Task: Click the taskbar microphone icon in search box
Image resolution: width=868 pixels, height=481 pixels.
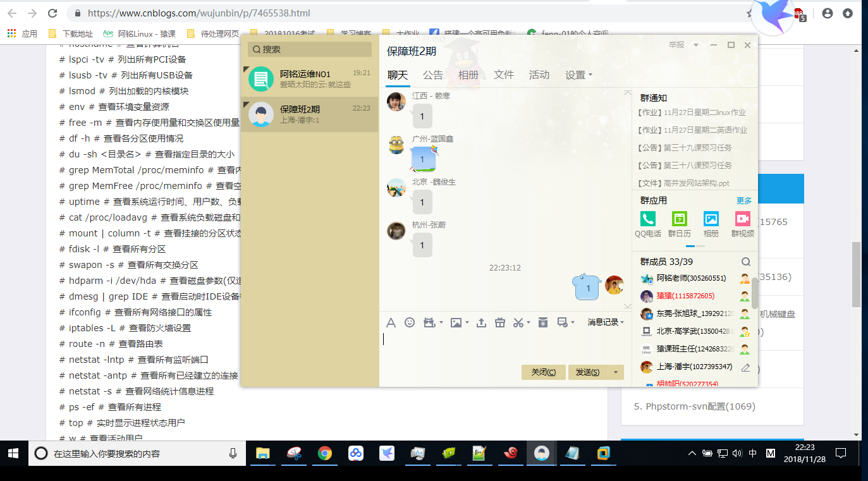Action: (x=233, y=453)
